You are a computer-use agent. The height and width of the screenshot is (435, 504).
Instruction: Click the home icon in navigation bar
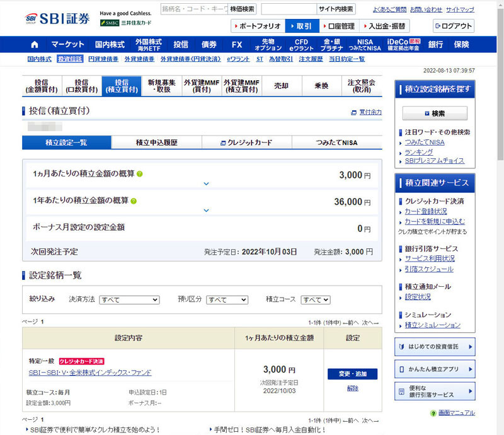coord(34,45)
